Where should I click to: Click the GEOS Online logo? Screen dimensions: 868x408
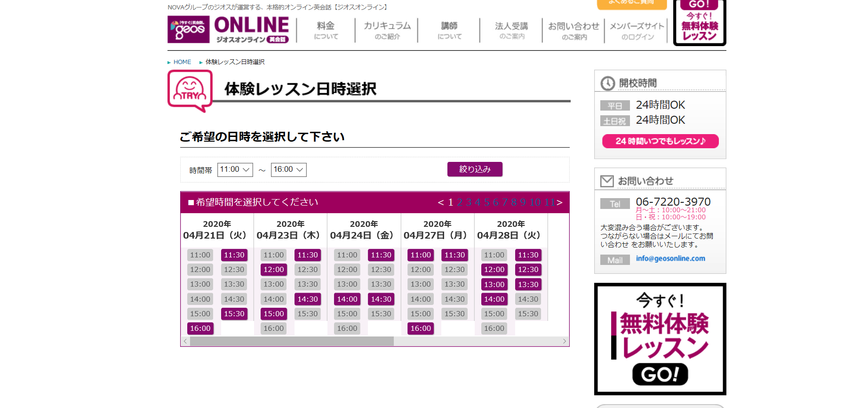coord(229,29)
